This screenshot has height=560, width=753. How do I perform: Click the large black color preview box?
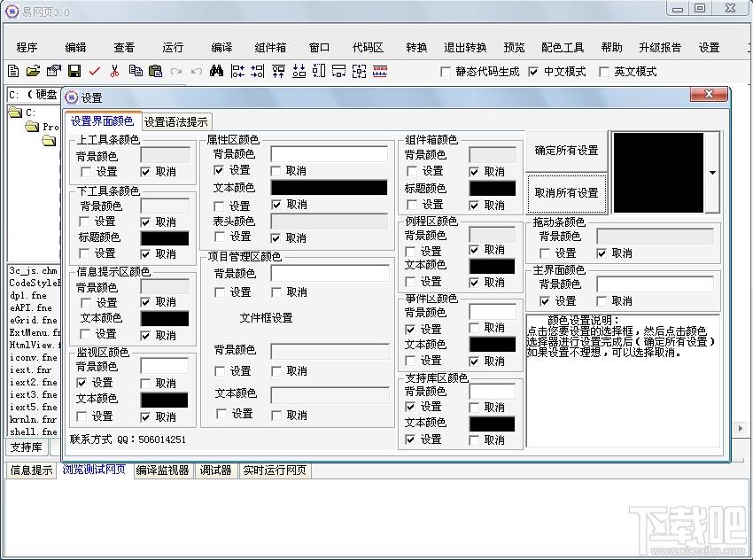pos(658,172)
